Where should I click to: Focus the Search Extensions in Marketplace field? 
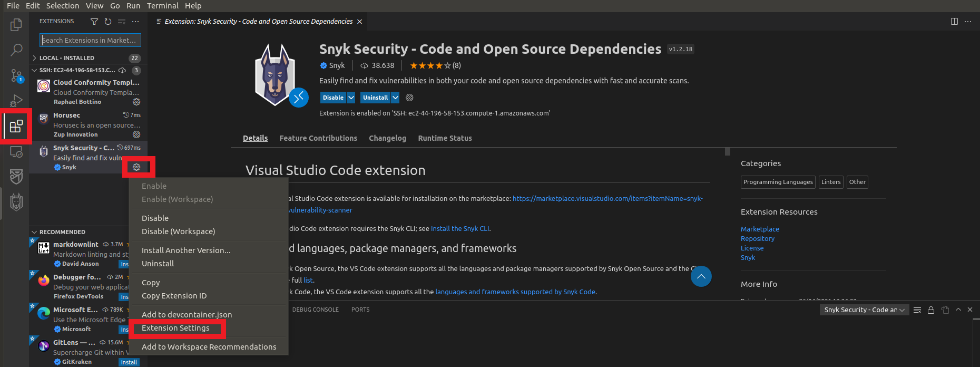tap(90, 40)
